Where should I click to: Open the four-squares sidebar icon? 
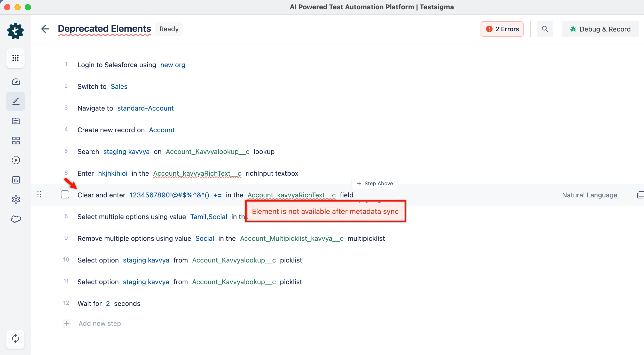click(x=16, y=141)
